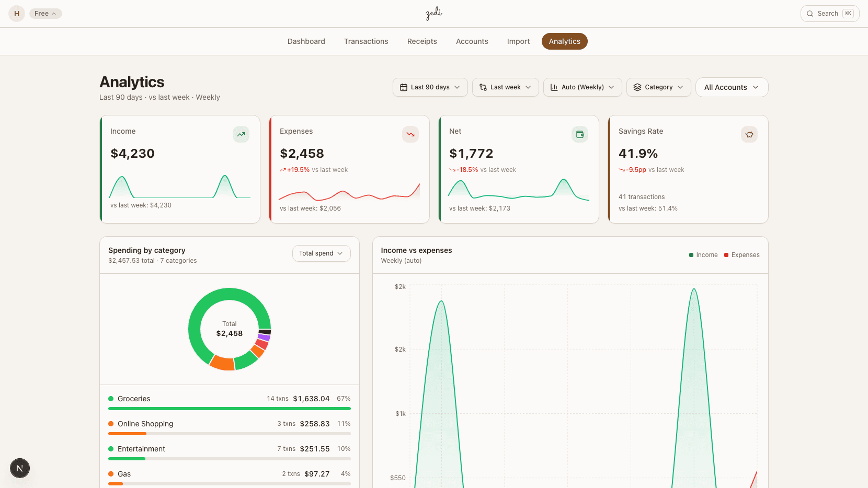
Task: Click the green Groceries category dot
Action: click(111, 399)
